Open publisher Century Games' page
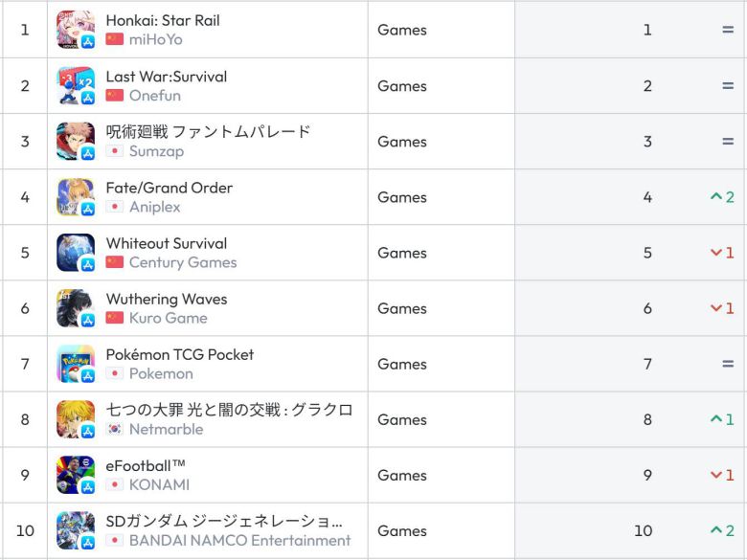The height and width of the screenshot is (560, 747). click(183, 262)
